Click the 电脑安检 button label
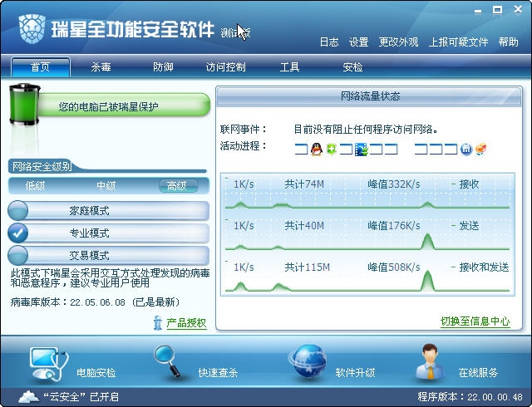This screenshot has width=532, height=407. coord(96,373)
